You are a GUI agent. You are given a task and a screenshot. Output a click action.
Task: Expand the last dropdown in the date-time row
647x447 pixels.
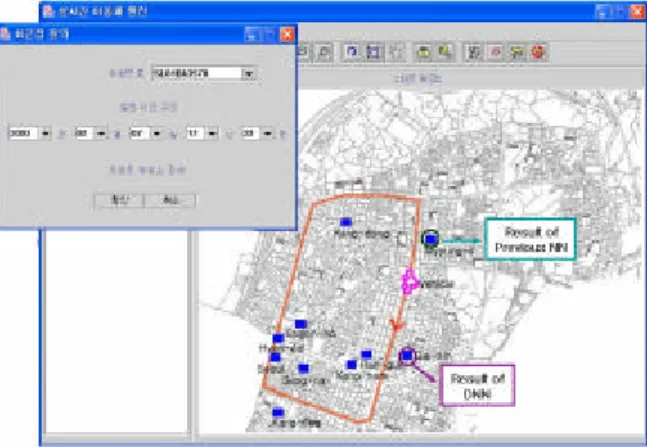(x=257, y=133)
